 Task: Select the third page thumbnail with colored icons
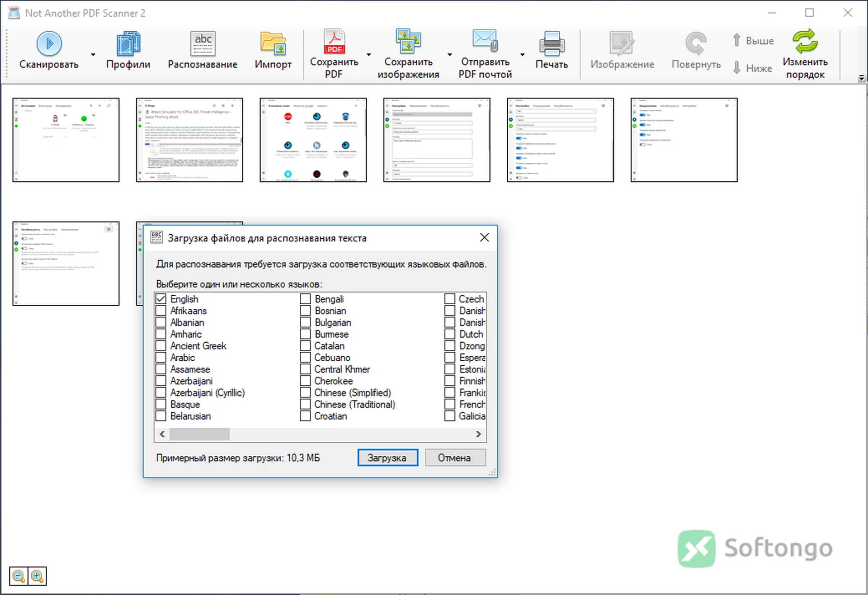[x=313, y=140]
